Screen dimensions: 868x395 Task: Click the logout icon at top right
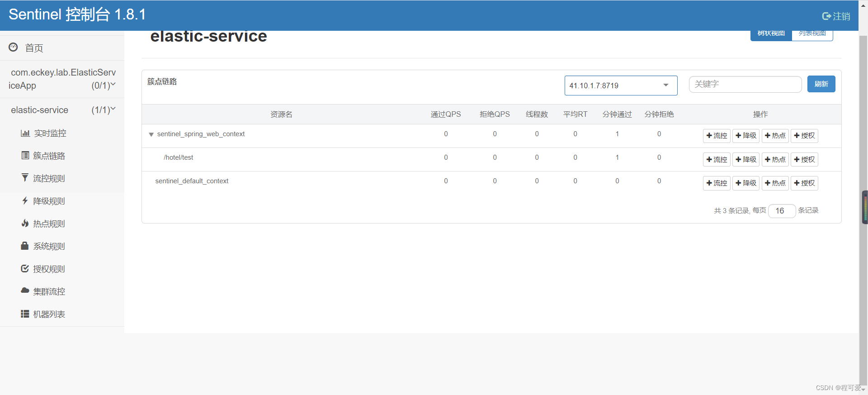[x=826, y=16]
